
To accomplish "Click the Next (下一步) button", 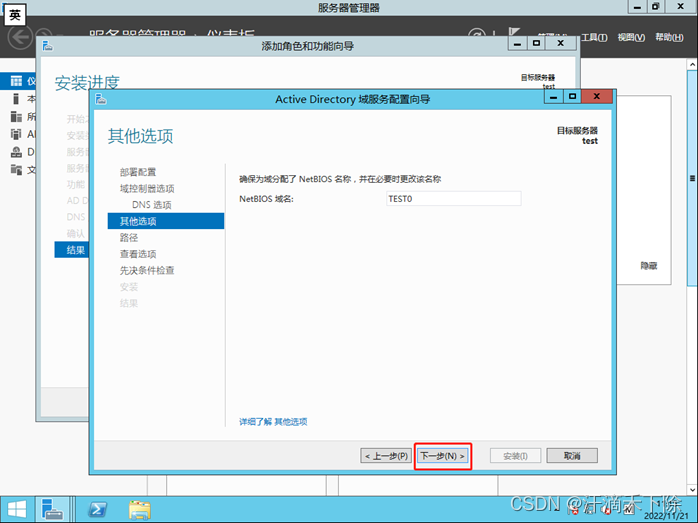I will tap(443, 456).
